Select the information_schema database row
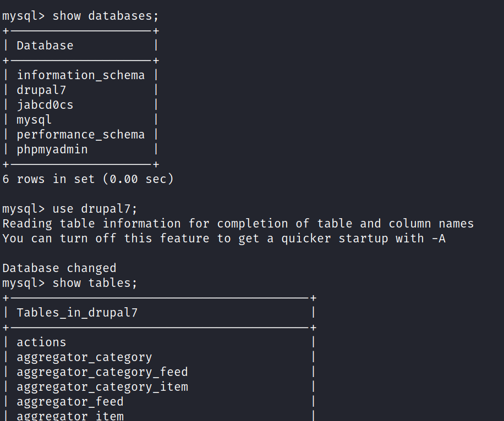 (x=80, y=75)
